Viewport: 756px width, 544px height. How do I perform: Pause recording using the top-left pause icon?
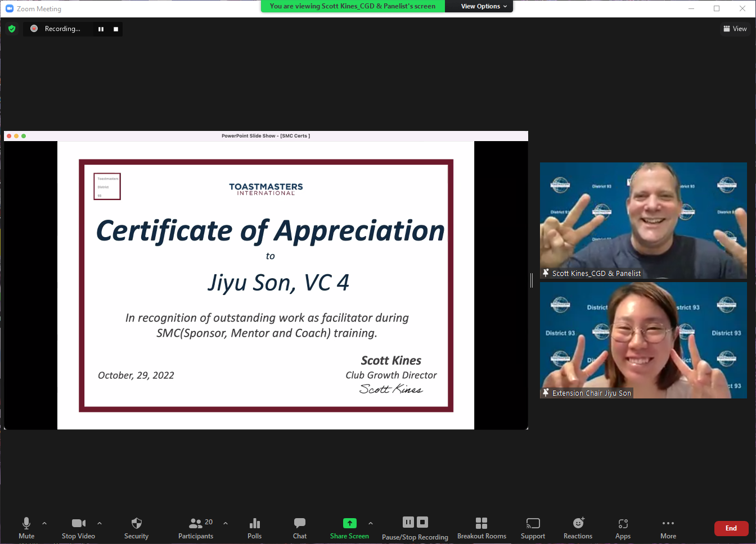click(x=101, y=29)
